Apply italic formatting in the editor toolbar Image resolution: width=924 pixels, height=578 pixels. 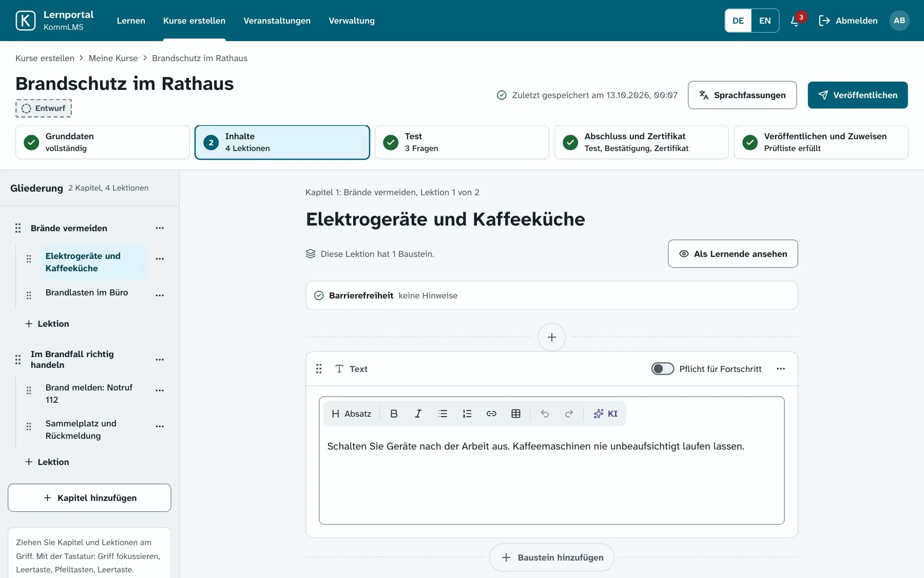pos(418,414)
